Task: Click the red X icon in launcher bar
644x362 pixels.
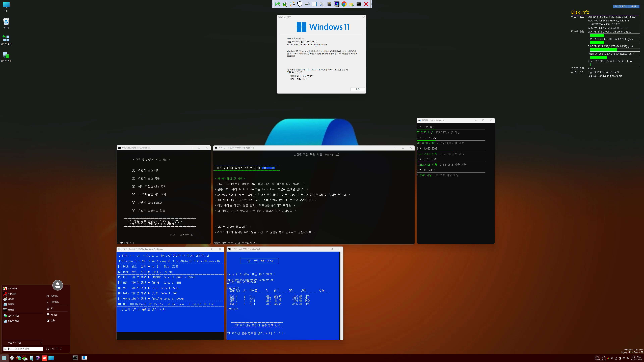Action: (366, 4)
